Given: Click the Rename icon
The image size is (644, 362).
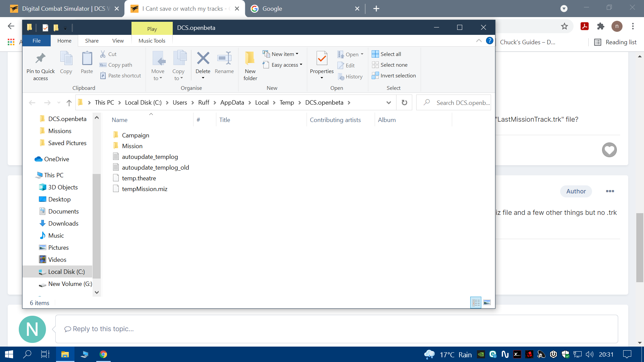Looking at the screenshot, I should point(224,59).
